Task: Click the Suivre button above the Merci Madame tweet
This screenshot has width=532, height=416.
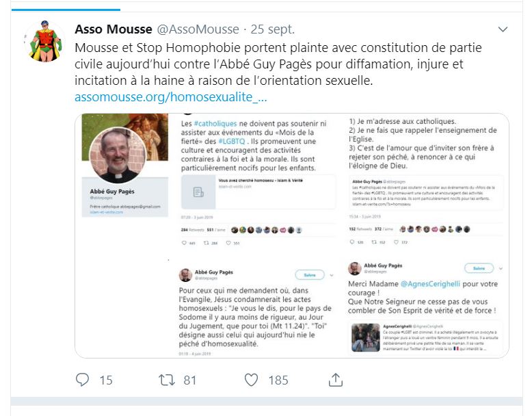Action: pos(479,268)
